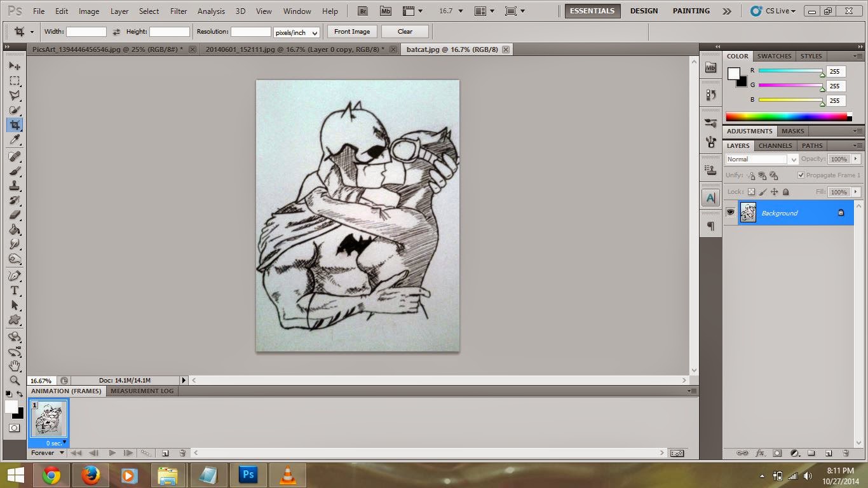868x488 pixels.
Task: Select the Polygonal Lasso tool
Action: click(x=15, y=95)
